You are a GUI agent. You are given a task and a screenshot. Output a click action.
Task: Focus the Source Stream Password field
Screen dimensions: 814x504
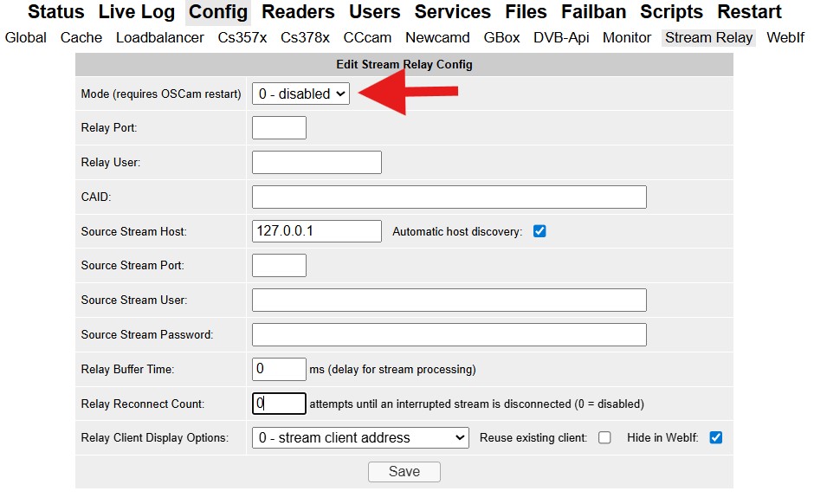[x=449, y=334]
